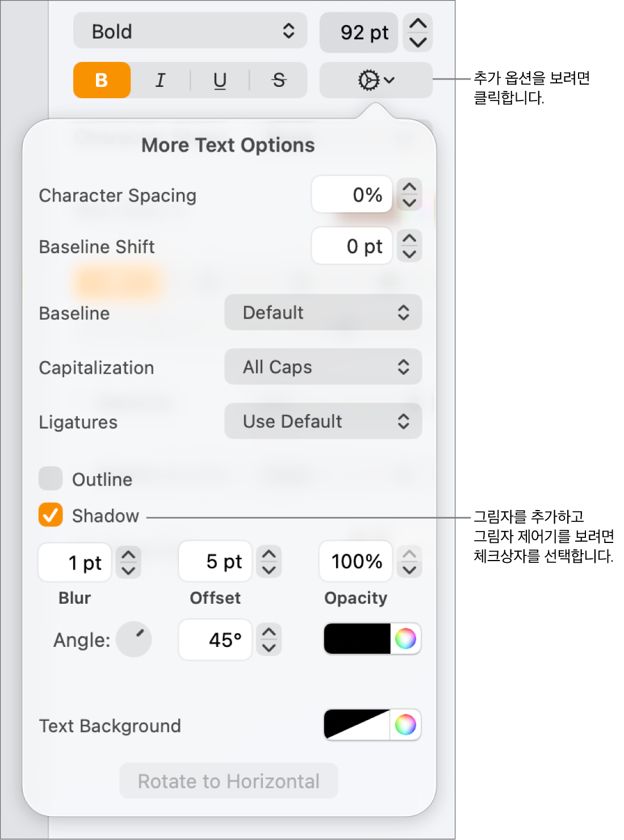
Task: Increase font size with the up stepper arrow
Action: point(418,24)
